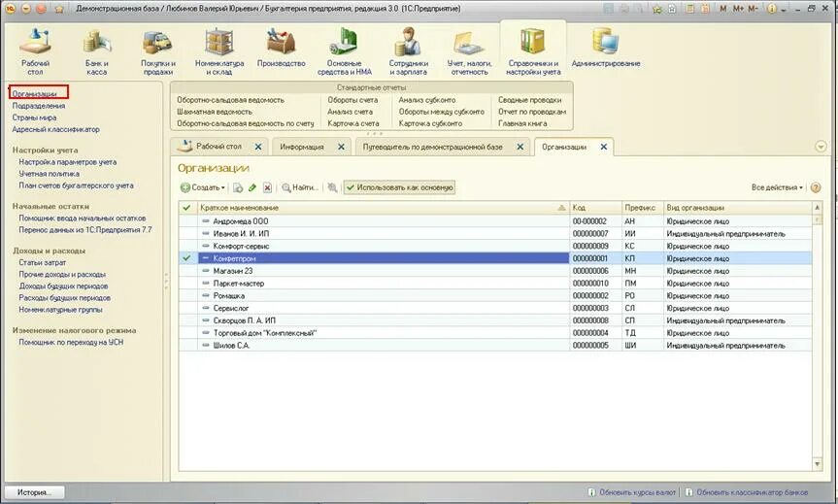Viewport: 838px width, 504px height.
Task: Close the Информация tab
Action: (341, 147)
